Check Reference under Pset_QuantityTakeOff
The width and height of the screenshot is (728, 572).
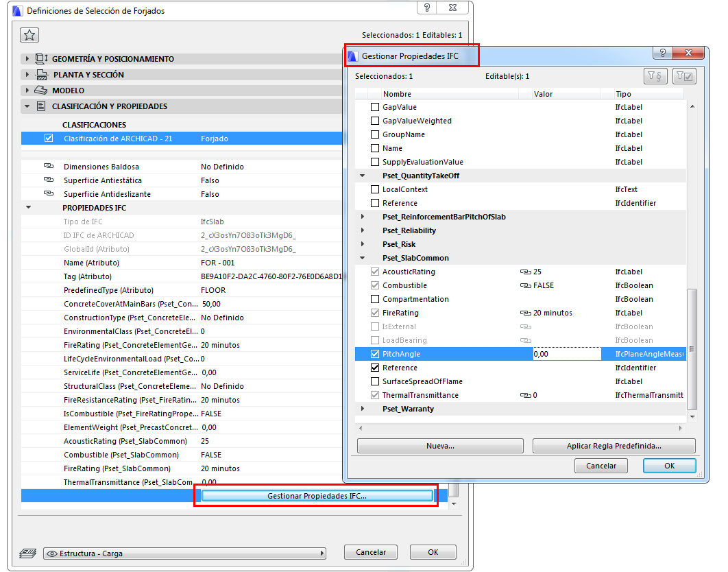click(x=375, y=203)
